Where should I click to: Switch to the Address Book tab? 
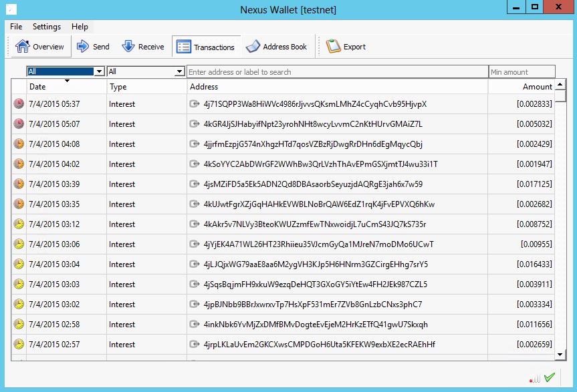point(277,46)
